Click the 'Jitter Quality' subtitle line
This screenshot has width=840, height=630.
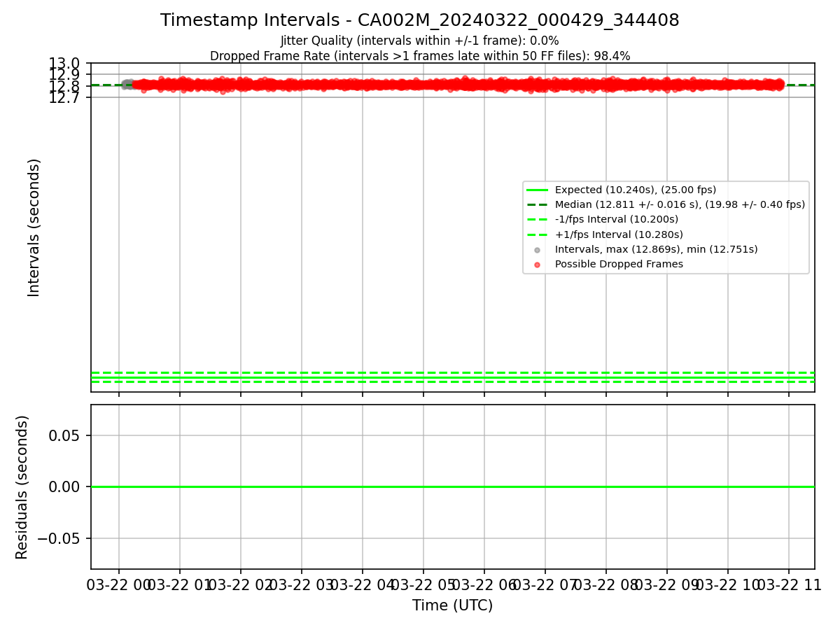pos(420,41)
